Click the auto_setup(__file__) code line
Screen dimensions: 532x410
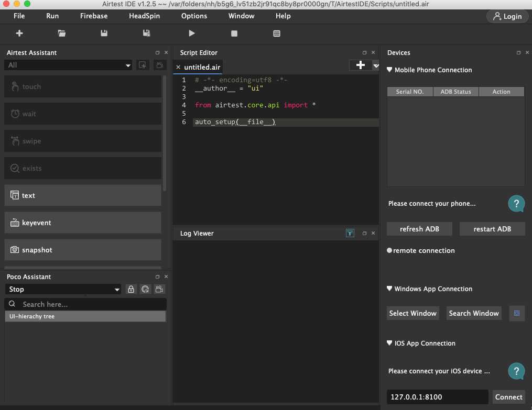[x=235, y=122]
